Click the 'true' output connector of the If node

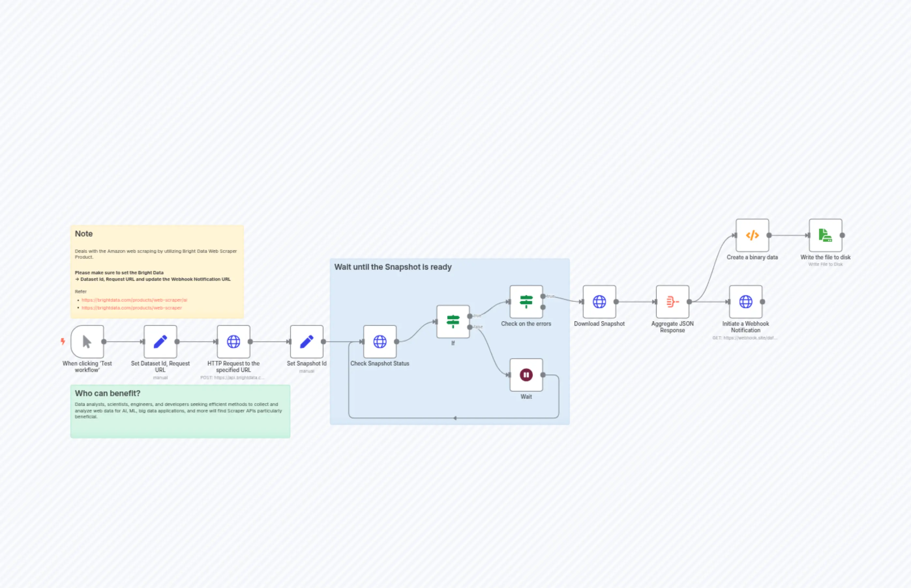click(470, 316)
